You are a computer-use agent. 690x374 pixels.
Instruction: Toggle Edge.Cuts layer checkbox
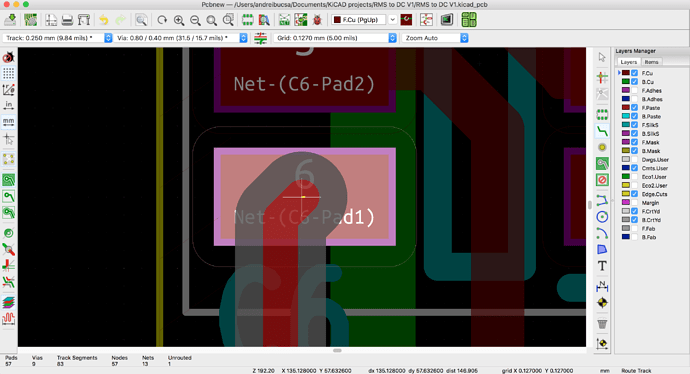click(x=635, y=194)
